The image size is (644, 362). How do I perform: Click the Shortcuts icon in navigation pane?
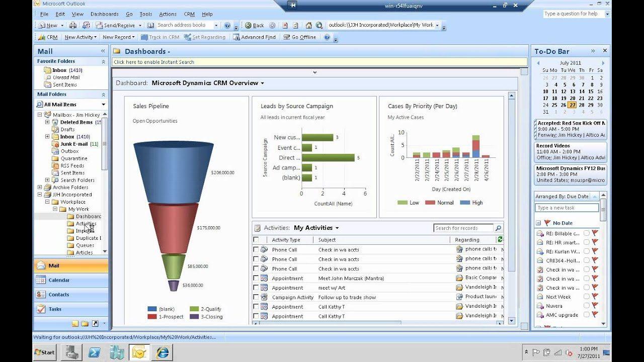coord(95,323)
